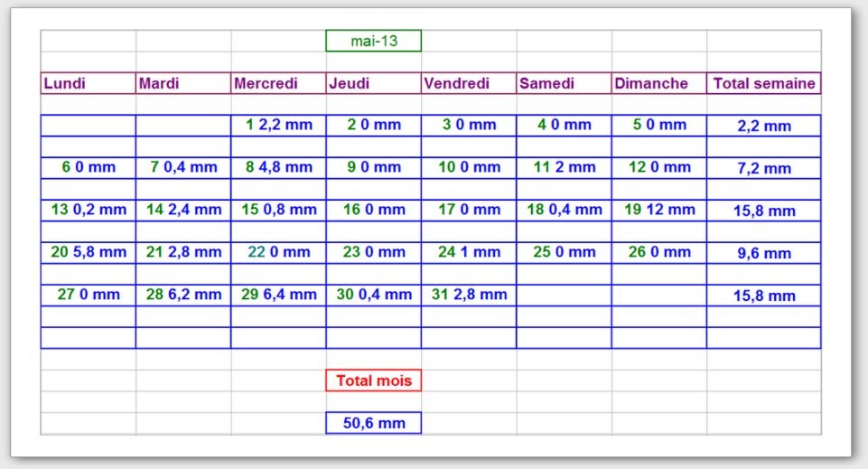Select the Jeudi header cell
This screenshot has width=868, height=469.
[373, 83]
